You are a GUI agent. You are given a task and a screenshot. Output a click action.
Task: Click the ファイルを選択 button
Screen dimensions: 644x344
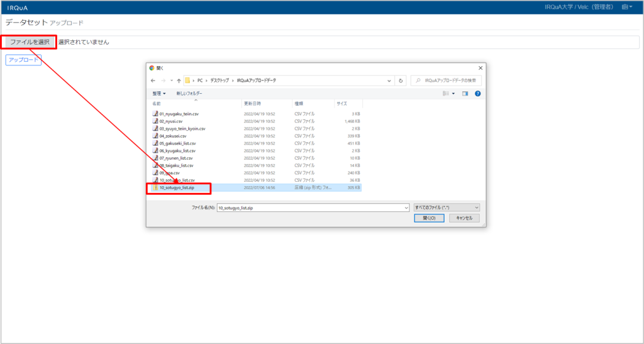[x=30, y=42]
